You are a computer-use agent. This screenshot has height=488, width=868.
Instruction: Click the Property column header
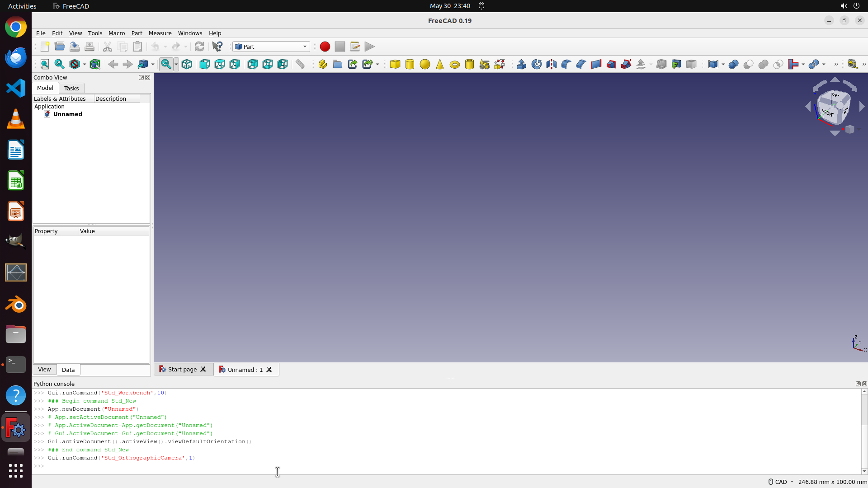tap(56, 231)
